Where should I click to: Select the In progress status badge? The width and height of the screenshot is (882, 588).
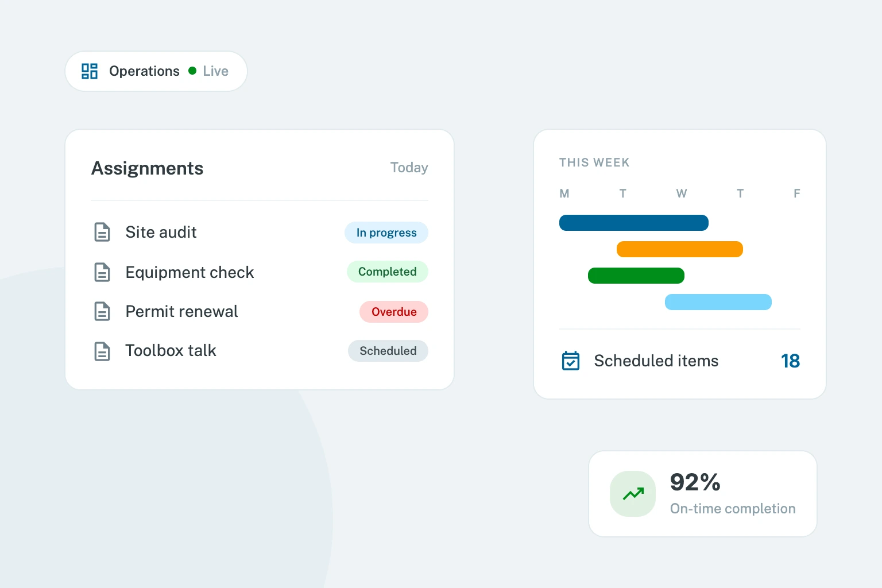[x=386, y=233]
